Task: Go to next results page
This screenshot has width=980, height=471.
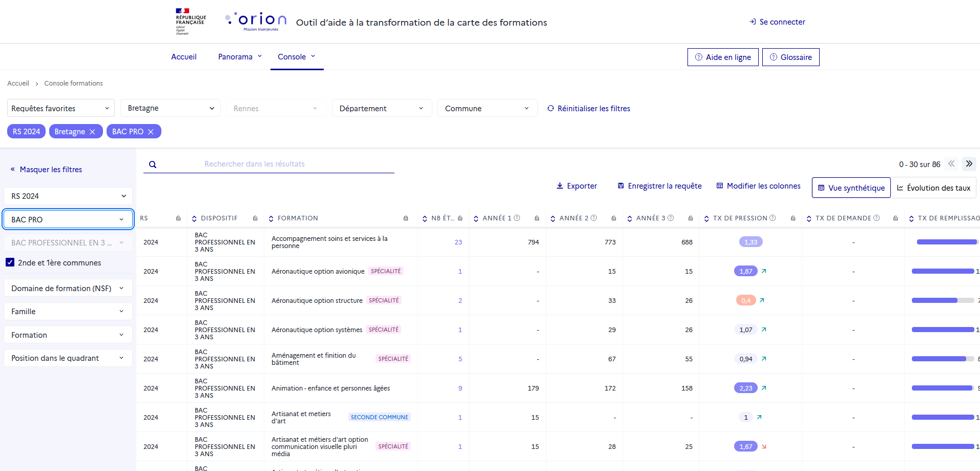Action: tap(969, 164)
